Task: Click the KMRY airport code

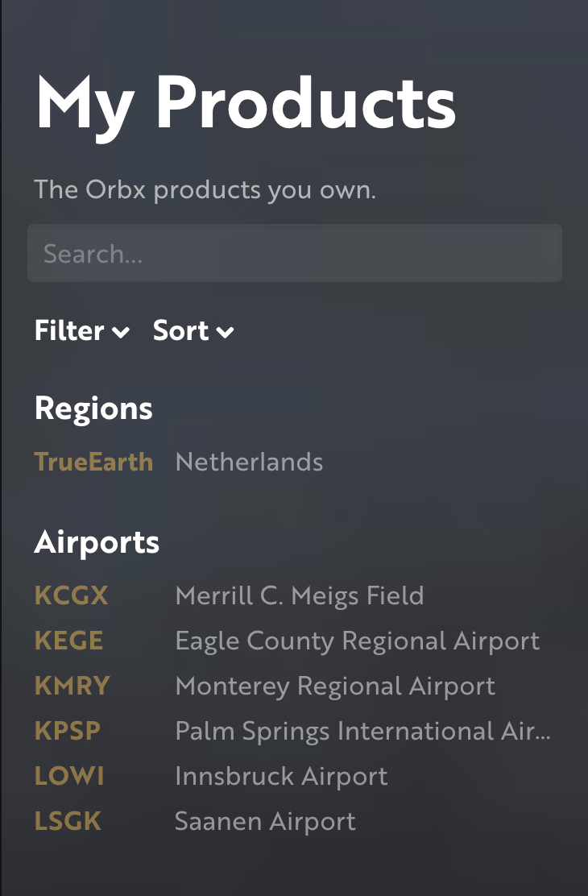Action: pyautogui.click(x=72, y=687)
